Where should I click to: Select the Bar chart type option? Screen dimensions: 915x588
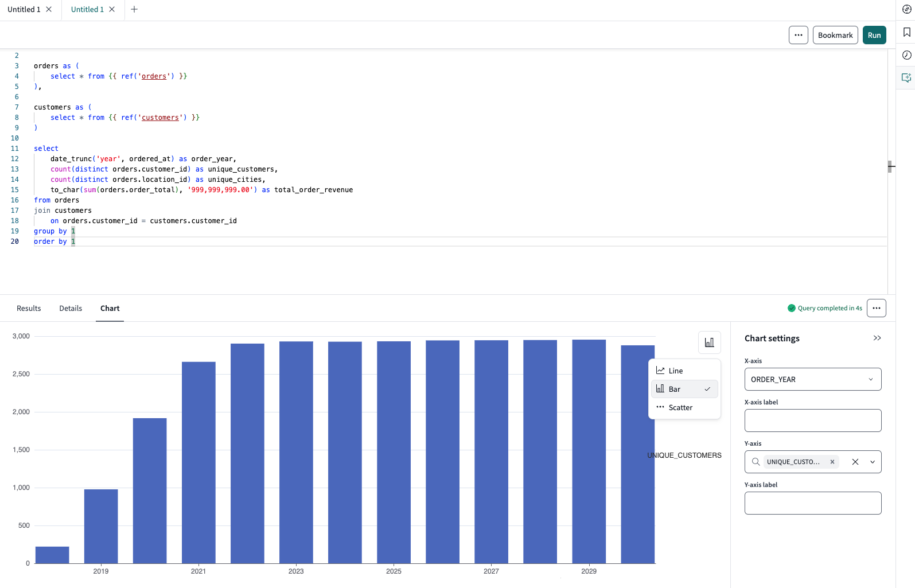pyautogui.click(x=675, y=390)
